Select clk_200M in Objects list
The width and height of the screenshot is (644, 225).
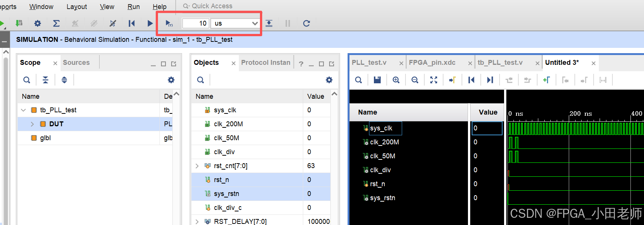(x=228, y=124)
